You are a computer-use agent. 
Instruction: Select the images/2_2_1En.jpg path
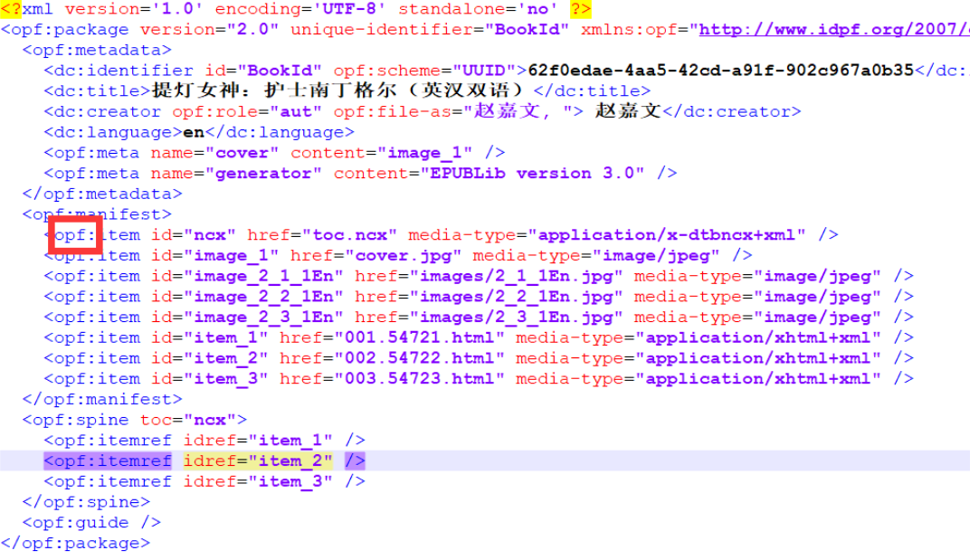pos(494,297)
